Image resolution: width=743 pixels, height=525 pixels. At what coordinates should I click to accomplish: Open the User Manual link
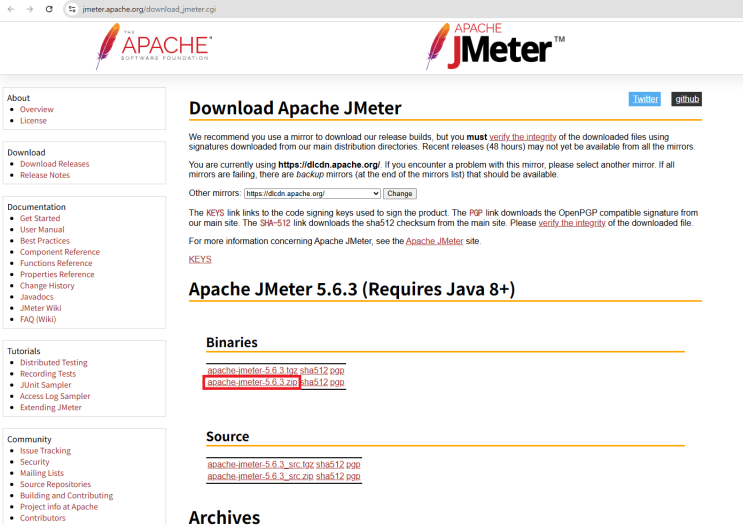42,230
